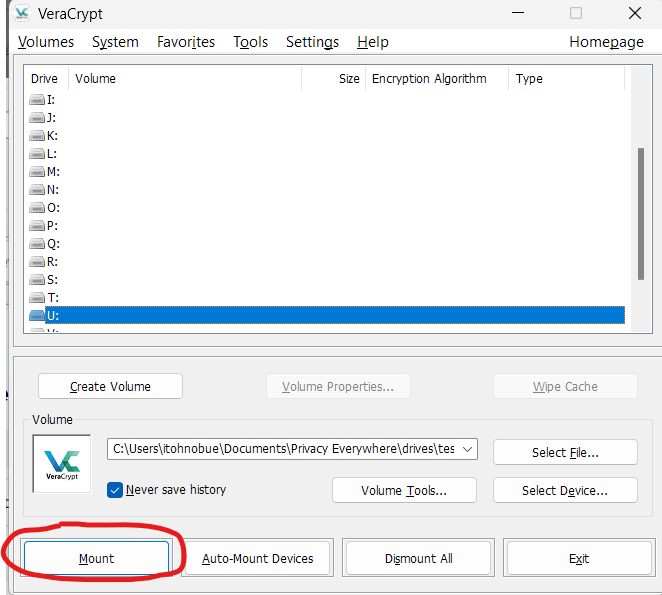This screenshot has width=662, height=595.
Task: Open the Homepage link in menu bar
Action: (x=606, y=42)
